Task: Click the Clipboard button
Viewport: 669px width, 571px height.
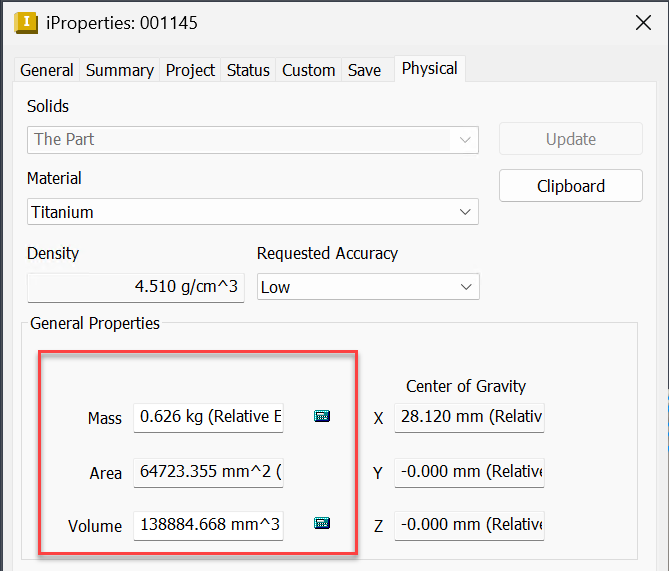Action: tap(571, 186)
